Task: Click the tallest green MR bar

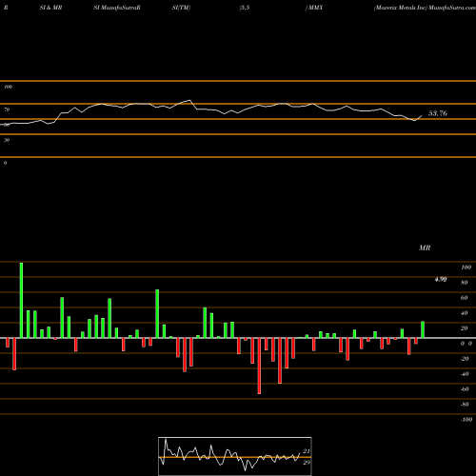Action: [21, 300]
